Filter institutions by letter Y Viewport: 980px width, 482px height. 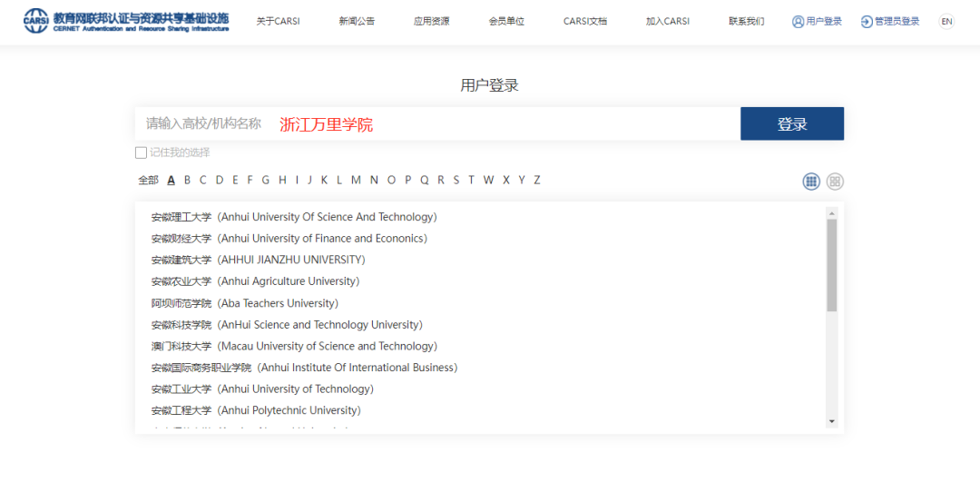pos(521,180)
